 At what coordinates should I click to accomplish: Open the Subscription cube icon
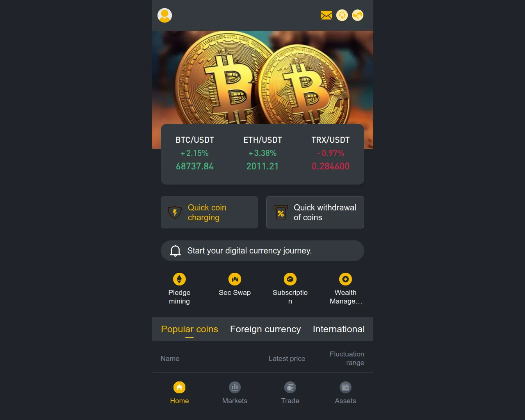(290, 279)
